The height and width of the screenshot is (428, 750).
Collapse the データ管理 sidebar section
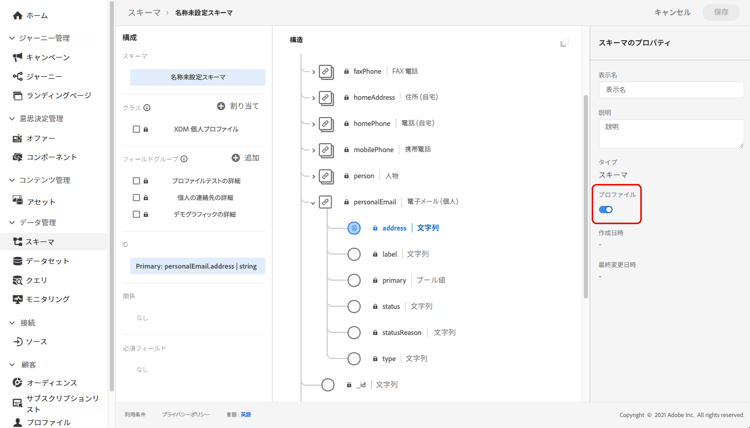click(12, 222)
